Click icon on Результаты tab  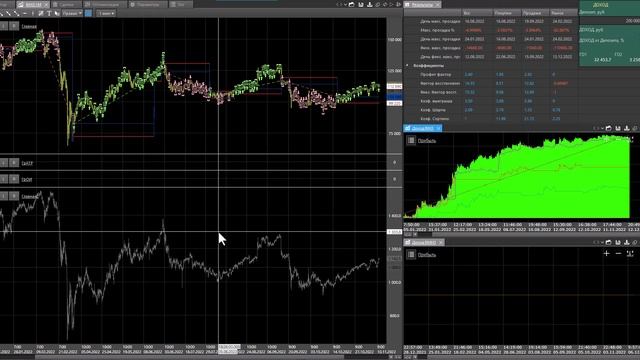[407, 4]
